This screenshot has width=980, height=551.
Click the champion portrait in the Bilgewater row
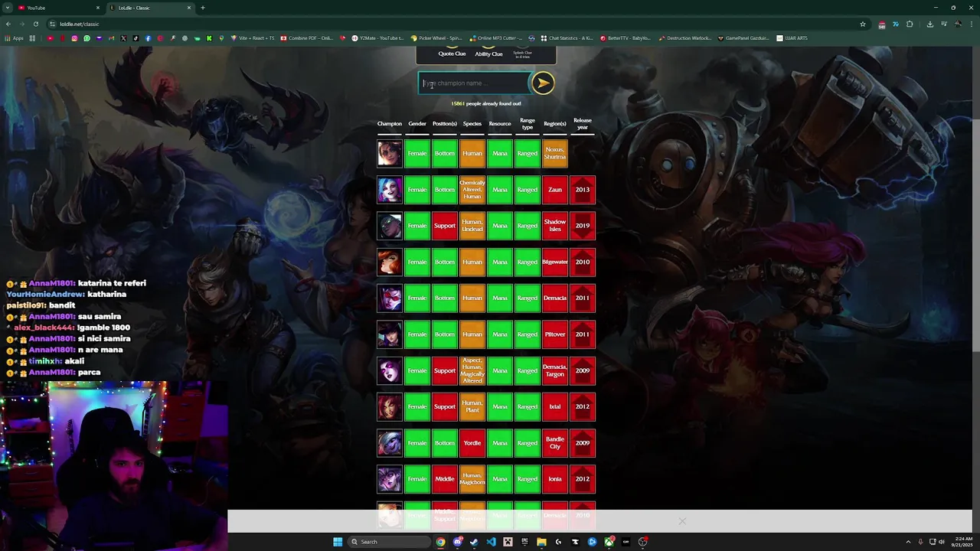click(x=389, y=262)
